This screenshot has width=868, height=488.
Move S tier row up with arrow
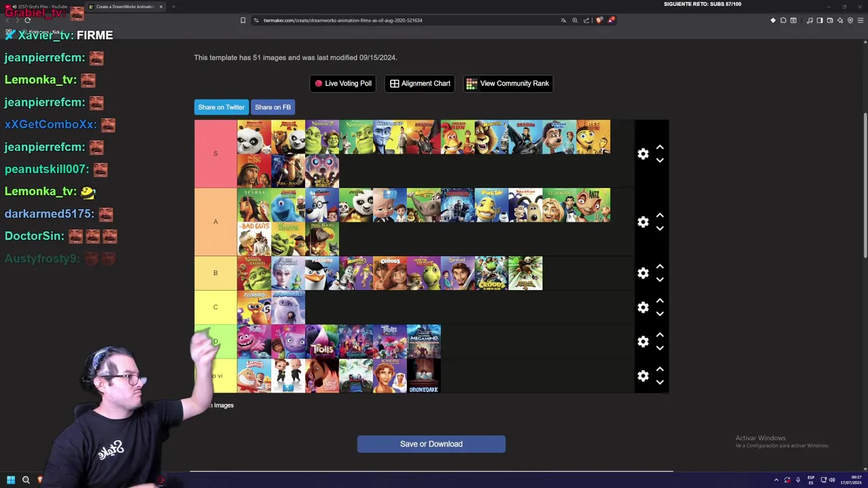pos(660,147)
